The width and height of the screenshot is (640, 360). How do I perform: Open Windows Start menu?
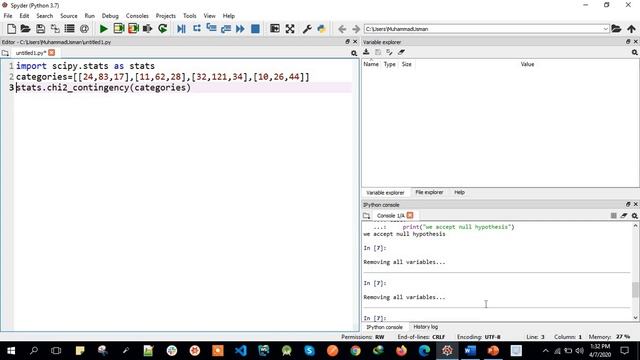point(11,351)
